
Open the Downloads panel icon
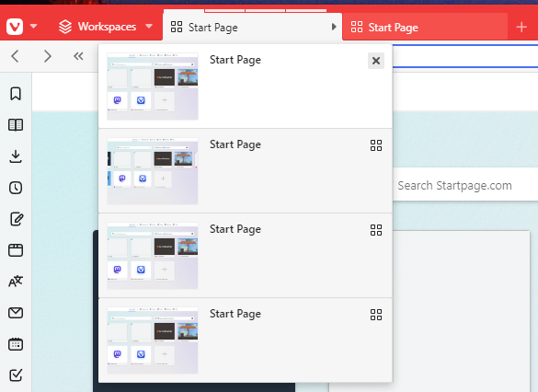[16, 156]
